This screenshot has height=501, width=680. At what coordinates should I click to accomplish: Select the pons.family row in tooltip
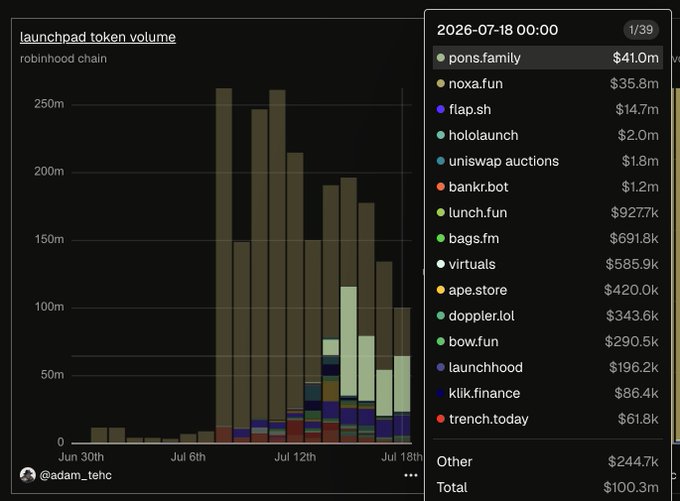pyautogui.click(x=548, y=58)
